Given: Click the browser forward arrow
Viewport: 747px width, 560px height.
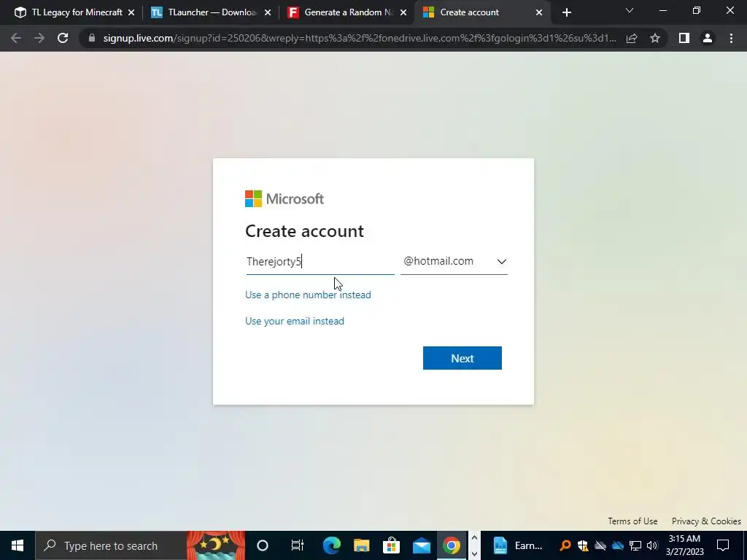Looking at the screenshot, I should coord(39,38).
